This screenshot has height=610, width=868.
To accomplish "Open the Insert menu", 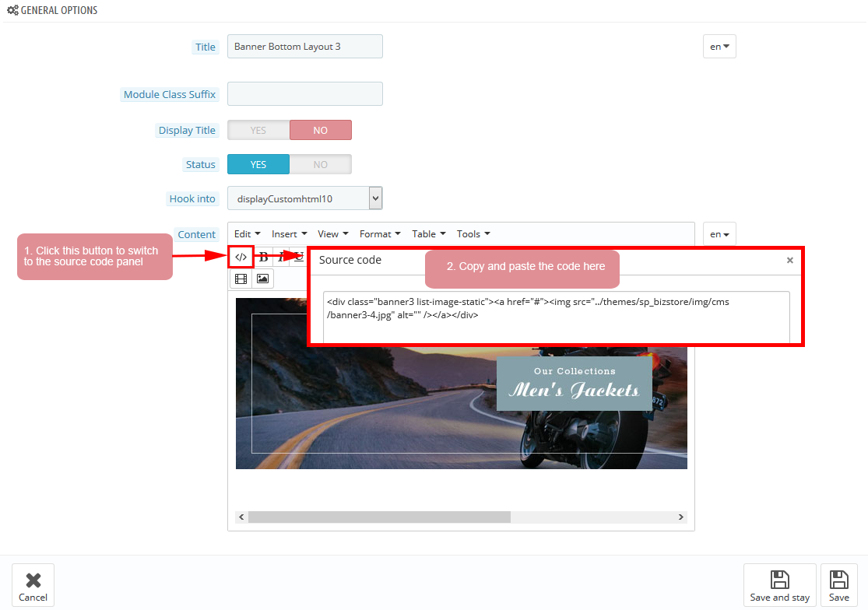I will (289, 234).
